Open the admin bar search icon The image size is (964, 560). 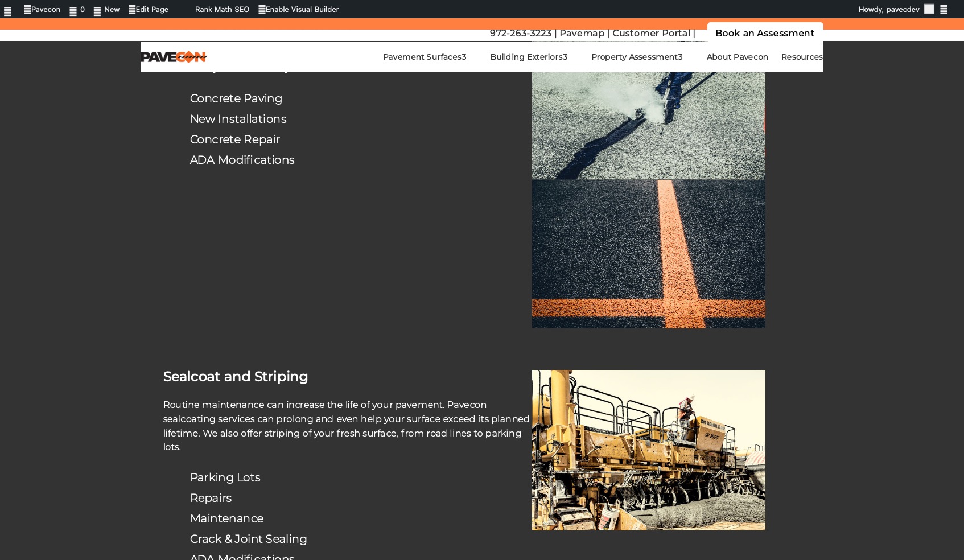pos(944,9)
